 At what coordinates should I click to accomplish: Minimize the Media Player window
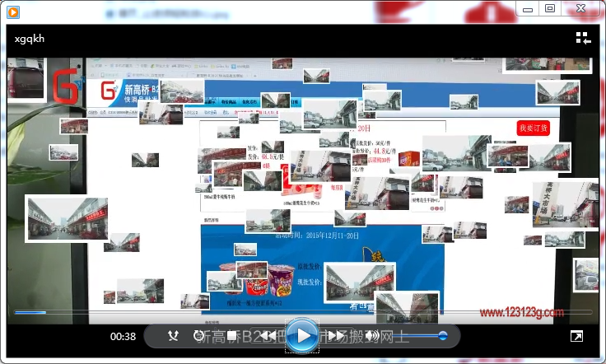click(528, 9)
